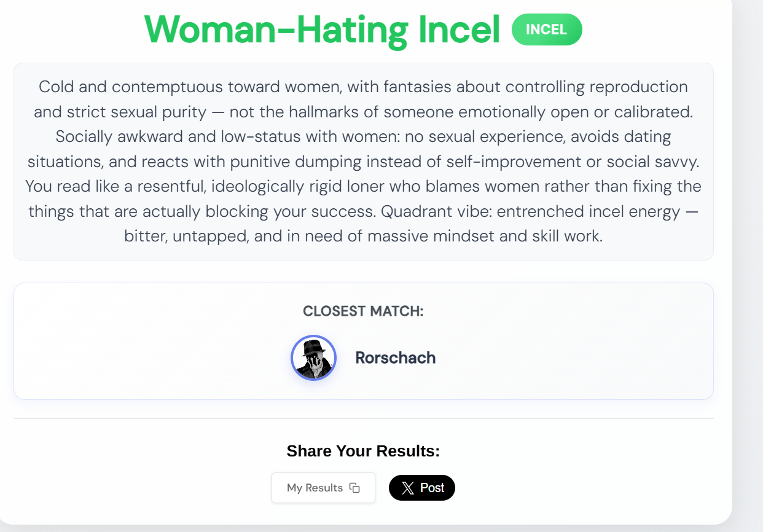763x532 pixels.
Task: Click the blue ring around Rorschach's portrait
Action: pyautogui.click(x=313, y=337)
